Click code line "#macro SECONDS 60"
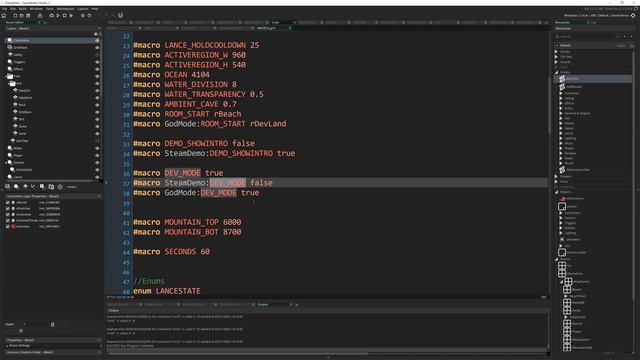The image size is (640, 360). (x=171, y=252)
